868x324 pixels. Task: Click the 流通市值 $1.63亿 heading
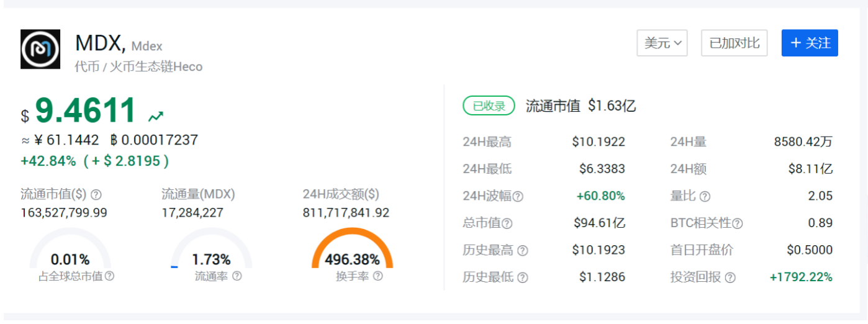click(x=581, y=106)
